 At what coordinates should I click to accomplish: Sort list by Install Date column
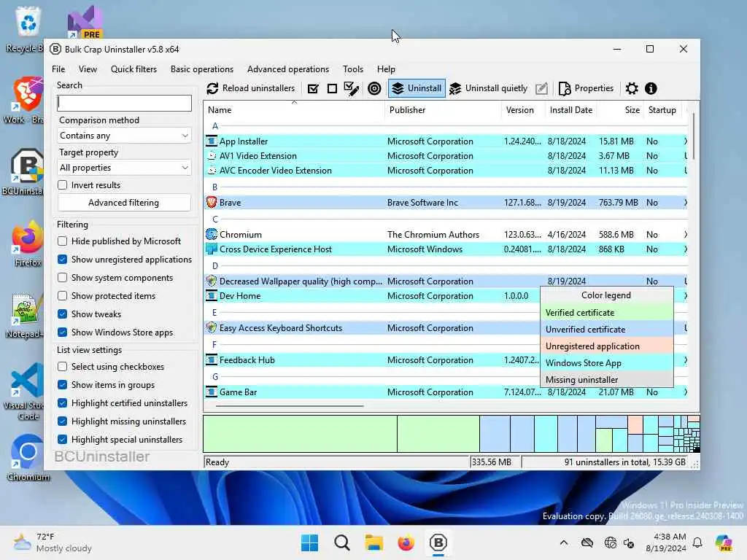[571, 110]
